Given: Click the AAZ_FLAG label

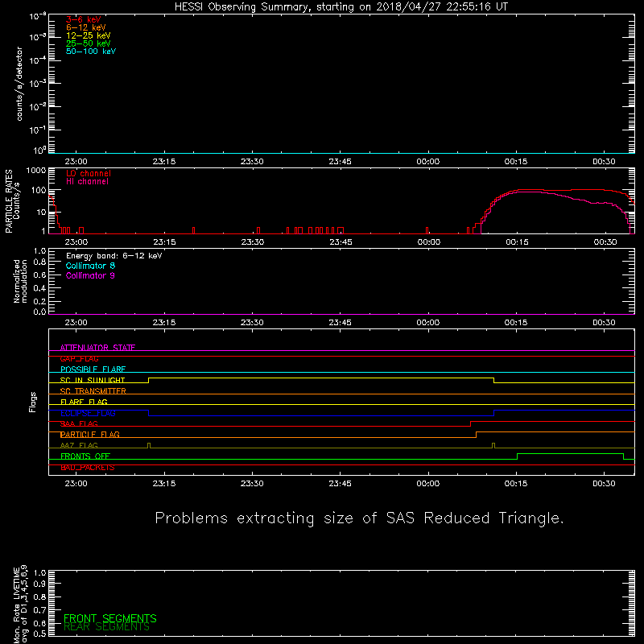Looking at the screenshot, I should (x=79, y=445).
